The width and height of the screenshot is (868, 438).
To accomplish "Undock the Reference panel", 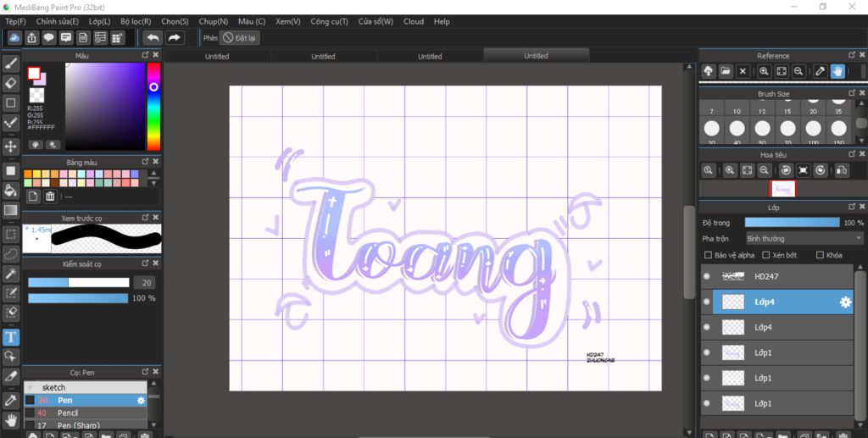I will click(x=852, y=55).
